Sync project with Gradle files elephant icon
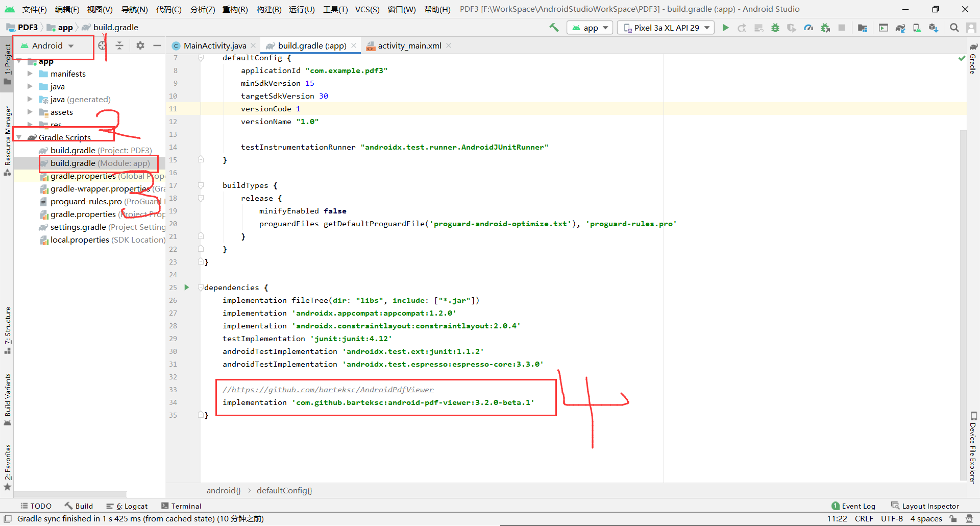The height and width of the screenshot is (526, 980). 900,28
